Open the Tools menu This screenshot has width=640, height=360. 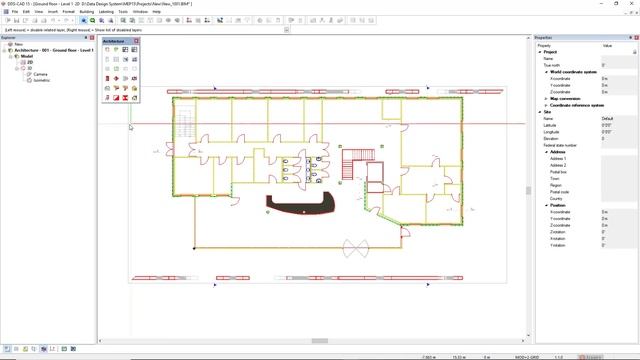(x=123, y=12)
